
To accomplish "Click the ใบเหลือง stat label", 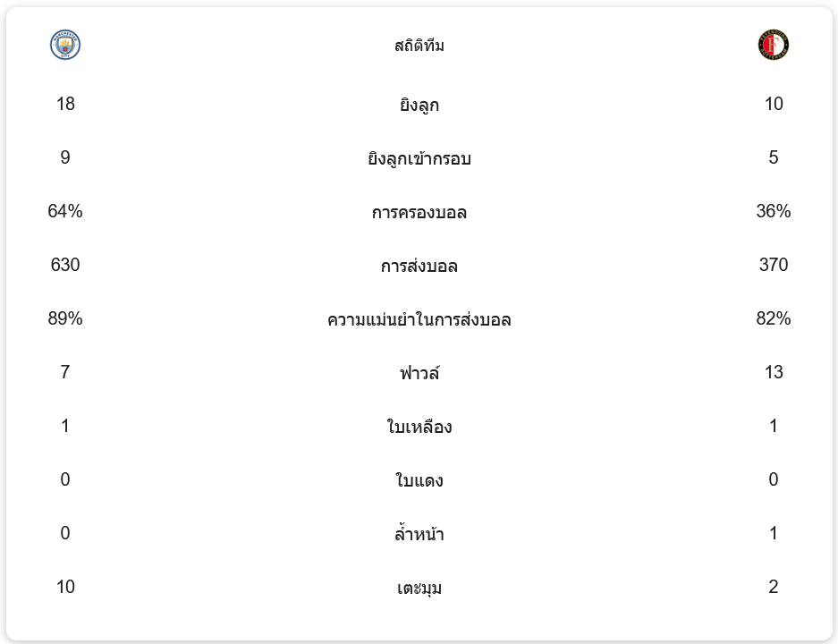I will click(x=419, y=427).
